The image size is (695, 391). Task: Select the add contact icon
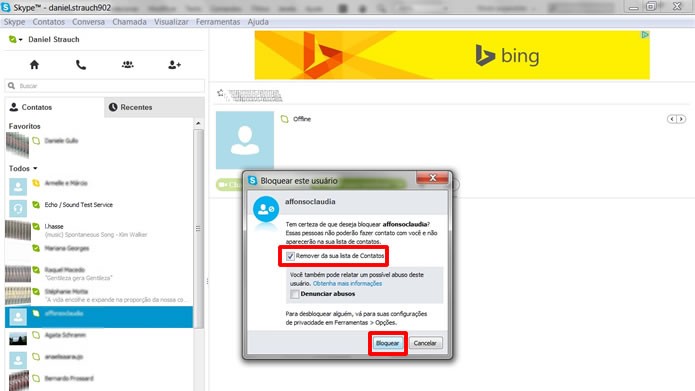click(174, 65)
